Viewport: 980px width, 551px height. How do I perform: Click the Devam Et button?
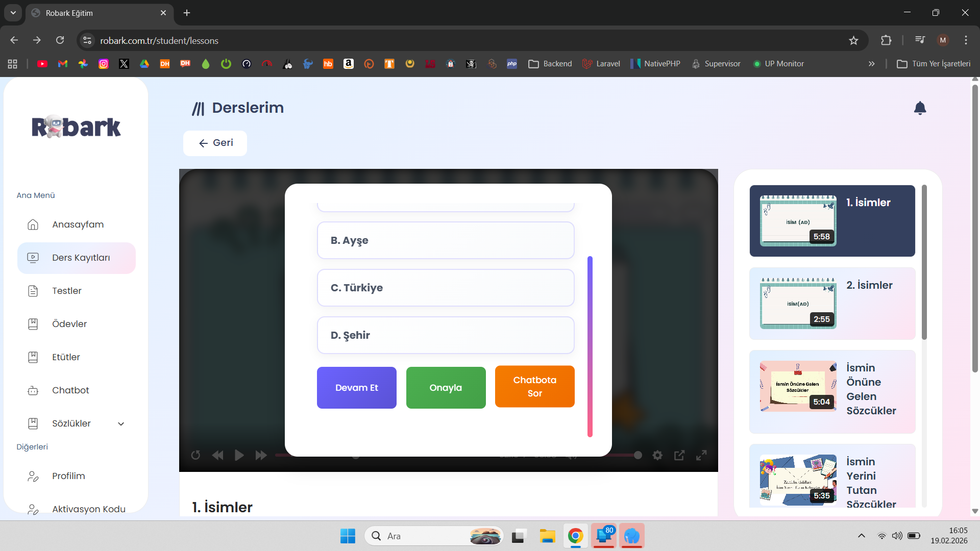click(356, 388)
